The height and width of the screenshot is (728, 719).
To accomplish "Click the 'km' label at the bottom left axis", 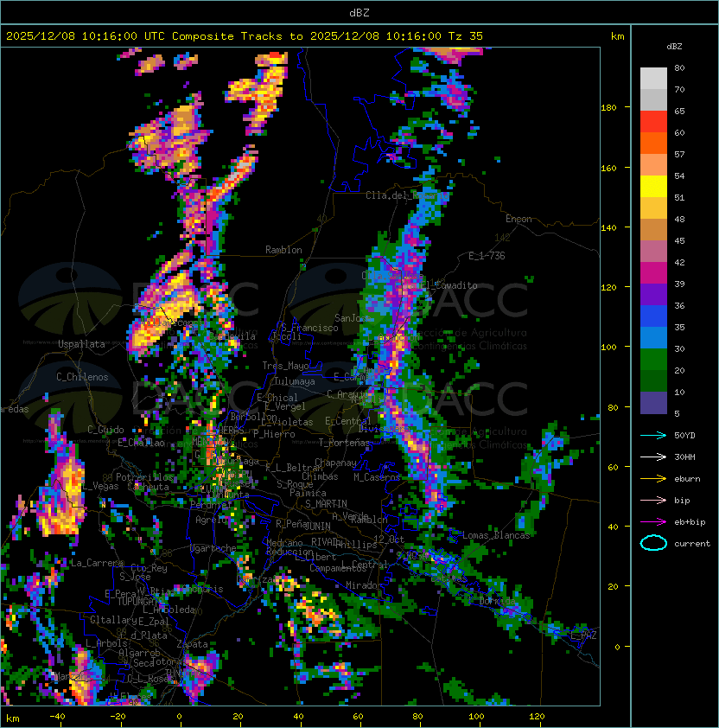I will point(13,718).
